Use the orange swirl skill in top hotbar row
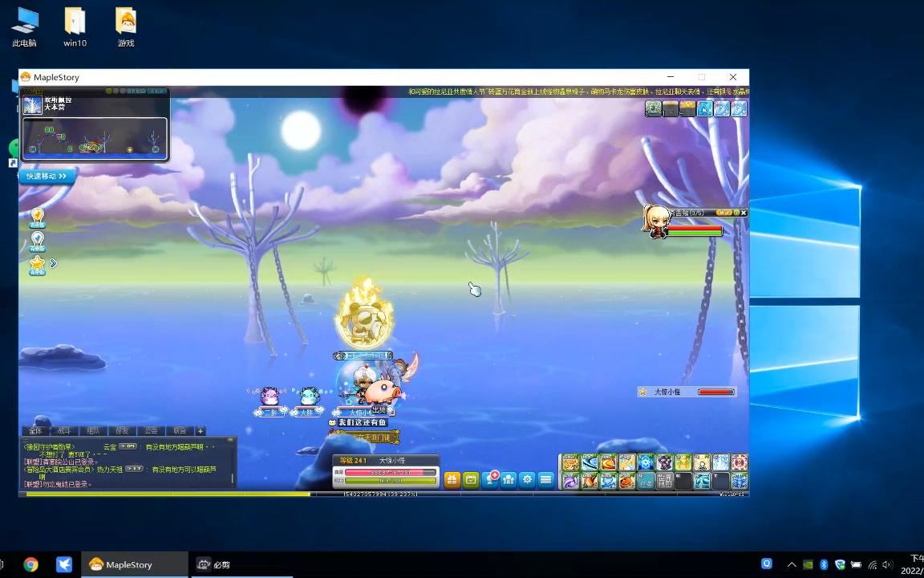The height and width of the screenshot is (578, 924). pos(570,462)
